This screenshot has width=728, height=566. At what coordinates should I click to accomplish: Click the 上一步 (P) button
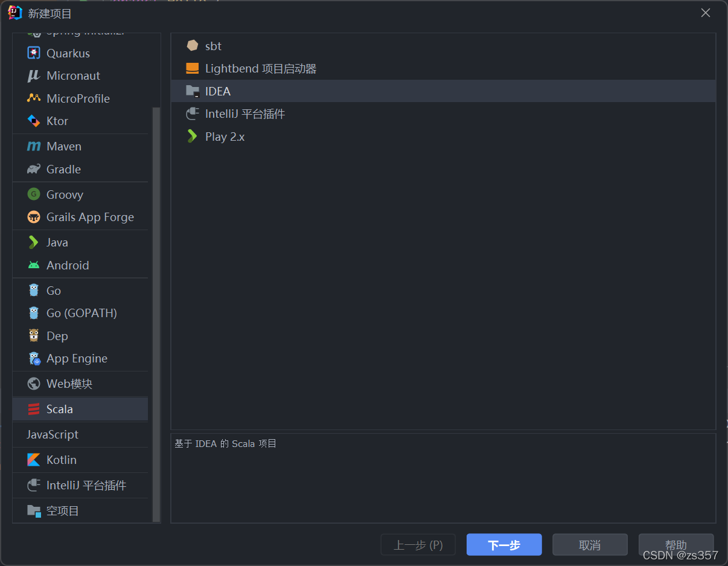point(418,545)
